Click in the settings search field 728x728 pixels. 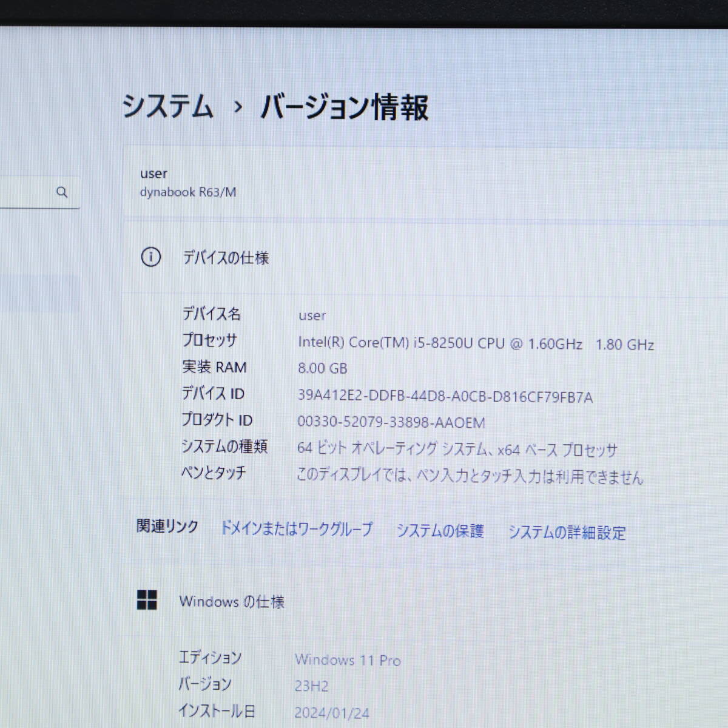[39, 192]
